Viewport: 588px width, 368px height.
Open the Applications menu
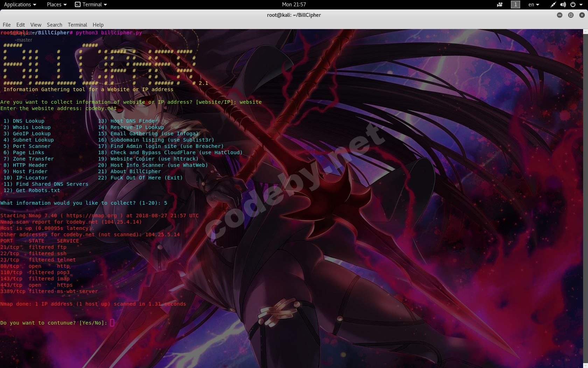[x=20, y=5]
